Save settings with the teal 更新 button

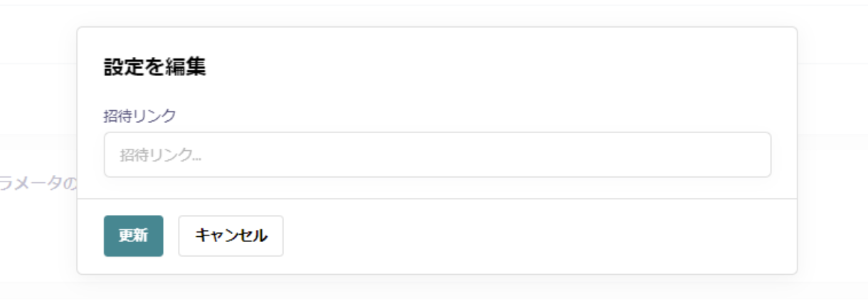click(x=133, y=236)
